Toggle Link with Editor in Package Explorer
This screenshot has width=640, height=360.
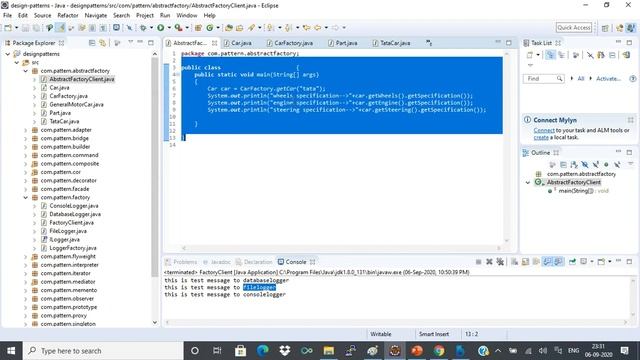point(102,43)
